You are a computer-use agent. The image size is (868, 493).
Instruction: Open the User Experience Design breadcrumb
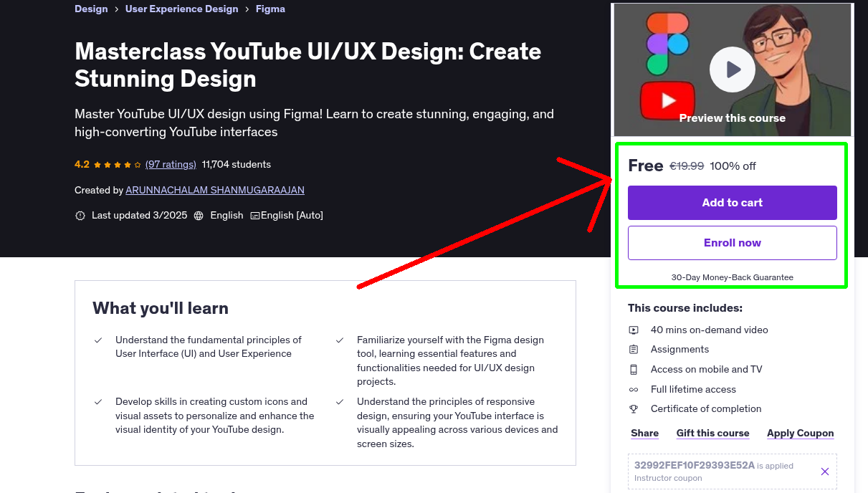point(181,9)
